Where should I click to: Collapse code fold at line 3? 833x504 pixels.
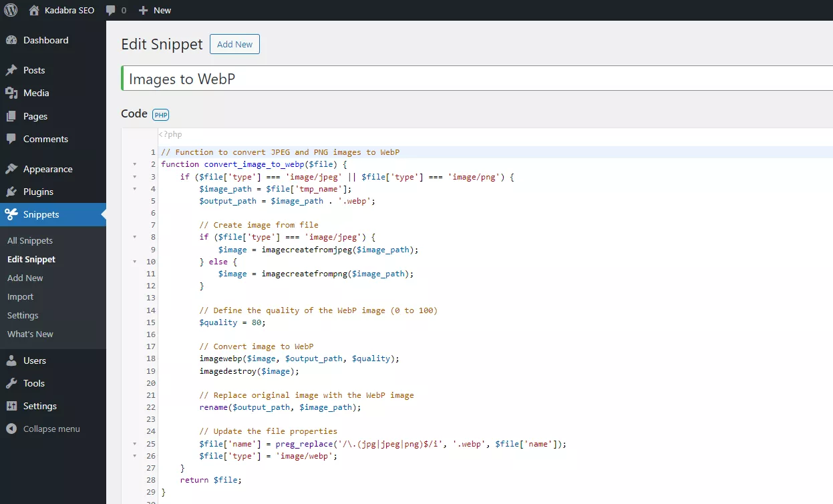135,177
